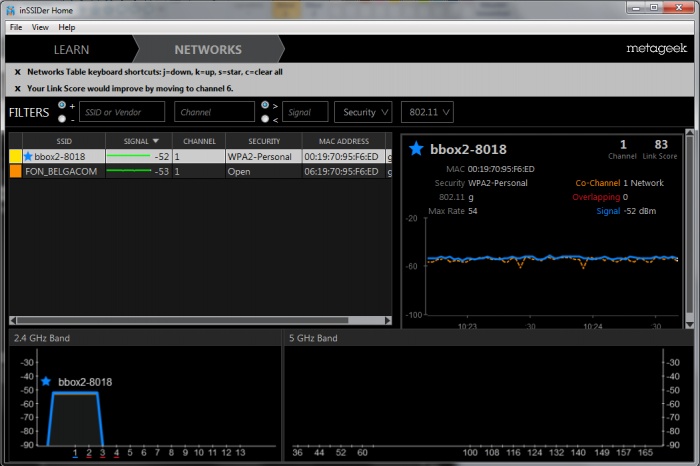Open the Help menu

67,27
